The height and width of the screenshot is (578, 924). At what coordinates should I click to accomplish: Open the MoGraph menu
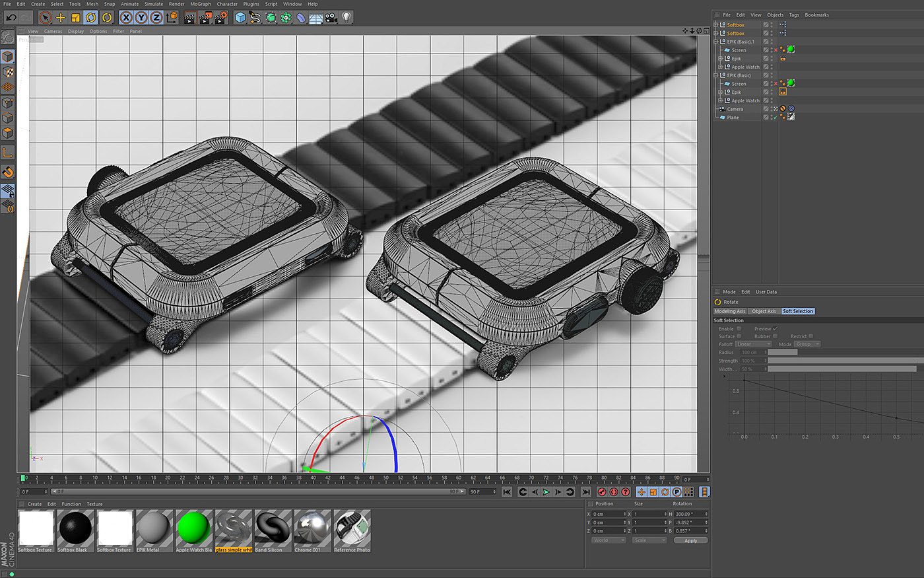[x=201, y=4]
